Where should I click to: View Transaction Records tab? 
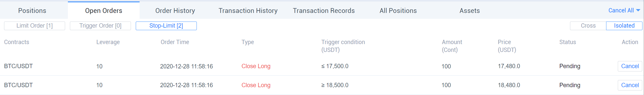[x=324, y=11]
